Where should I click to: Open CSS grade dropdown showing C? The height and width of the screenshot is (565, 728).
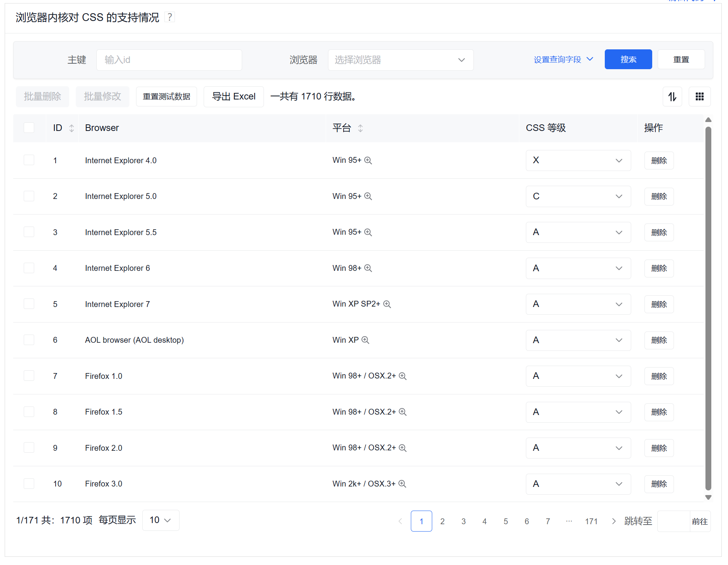pos(578,196)
